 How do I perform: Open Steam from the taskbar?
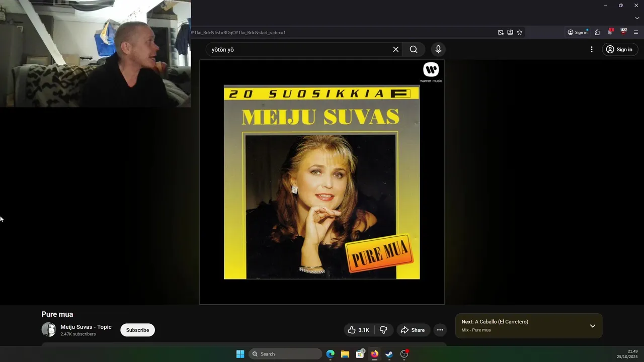tap(389, 354)
